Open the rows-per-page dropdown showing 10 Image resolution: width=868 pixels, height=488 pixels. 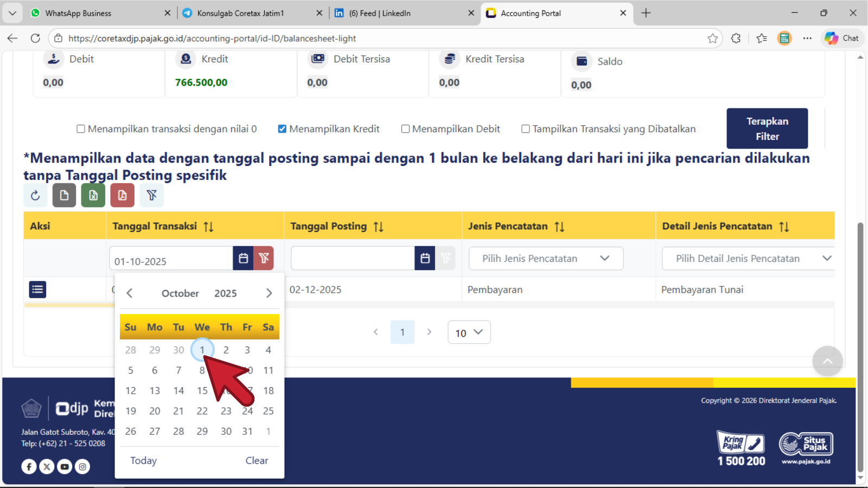point(469,332)
